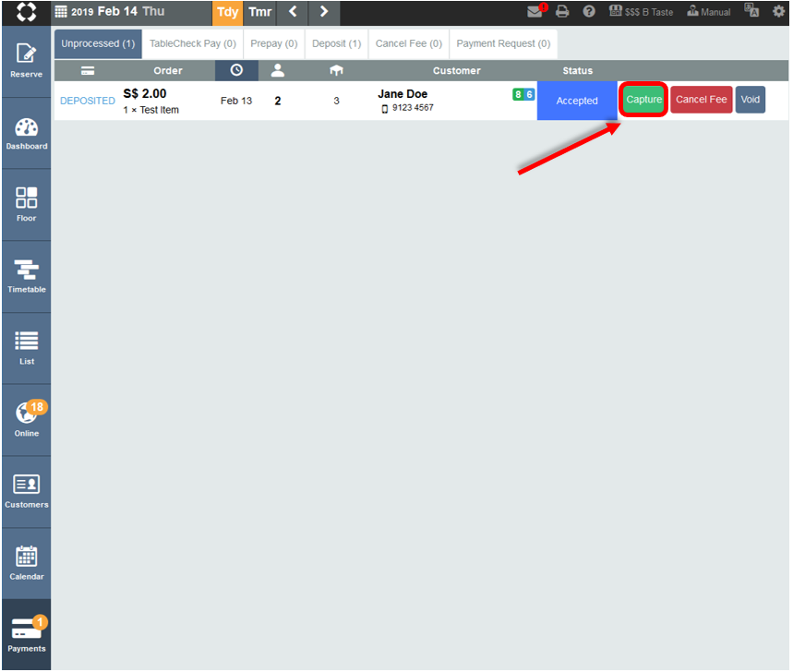Screen dimensions: 793x672
Task: Go to next day arrow
Action: [324, 12]
